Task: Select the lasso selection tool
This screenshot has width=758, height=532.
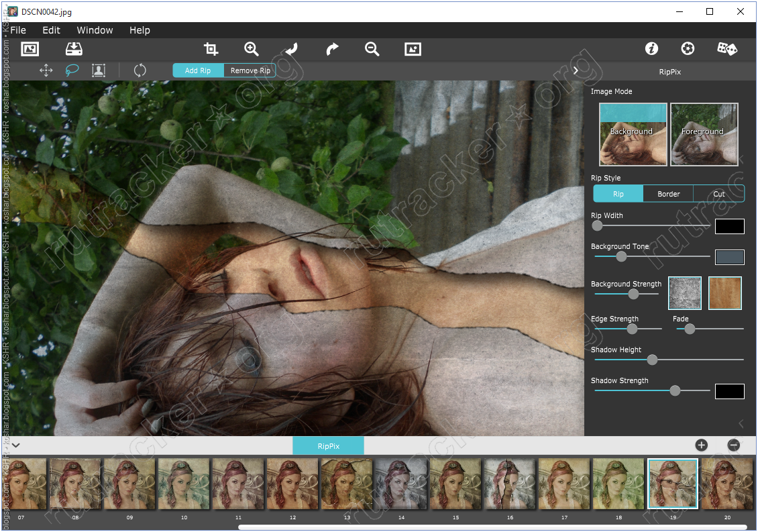Action: tap(72, 70)
